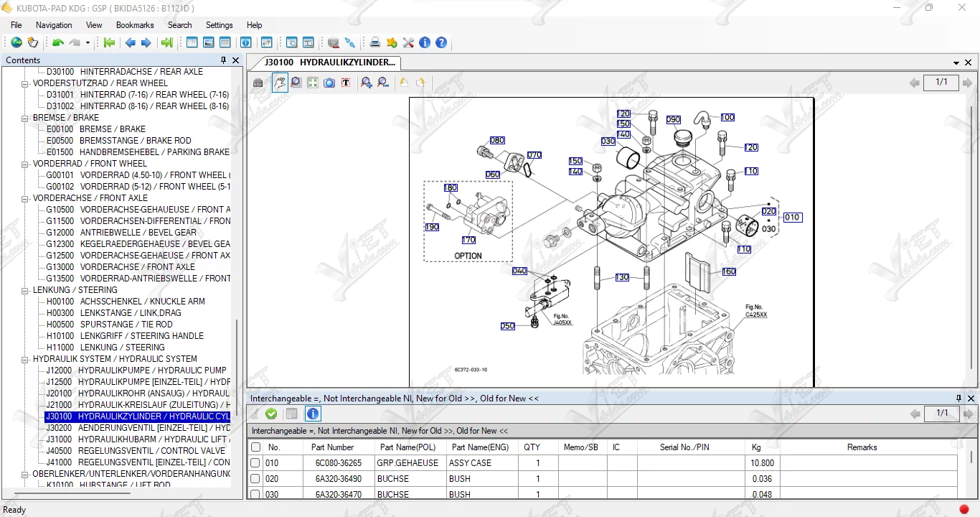This screenshot has height=517, width=980.
Task: Open the dropdown arrow beside the diagram tab
Action: (956, 63)
